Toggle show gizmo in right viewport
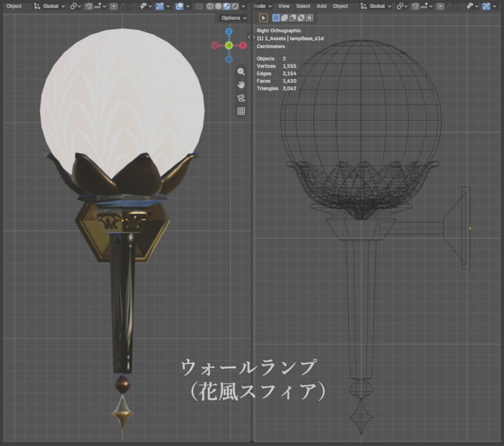 486,6
